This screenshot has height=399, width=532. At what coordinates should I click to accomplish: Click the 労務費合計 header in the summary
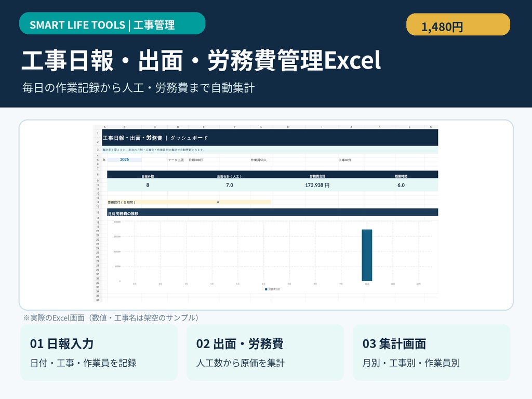[x=317, y=177]
